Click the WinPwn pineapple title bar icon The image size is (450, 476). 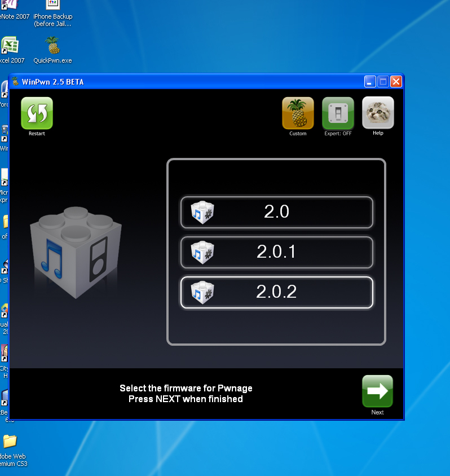[15, 81]
